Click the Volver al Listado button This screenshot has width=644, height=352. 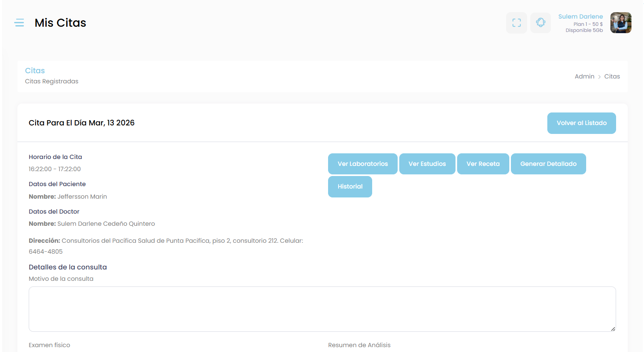click(x=581, y=123)
